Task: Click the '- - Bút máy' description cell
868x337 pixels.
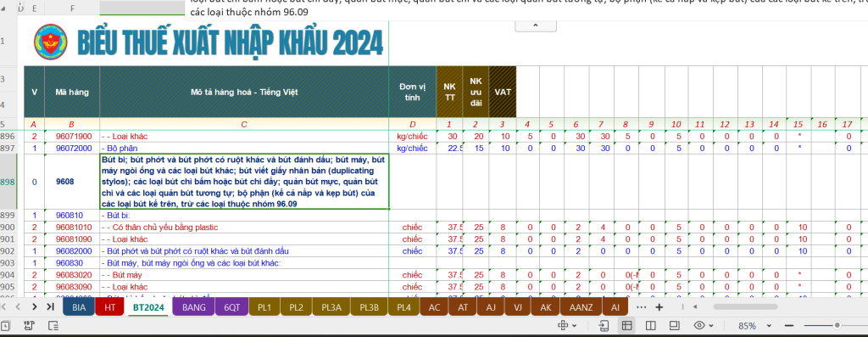Action: [x=244, y=275]
